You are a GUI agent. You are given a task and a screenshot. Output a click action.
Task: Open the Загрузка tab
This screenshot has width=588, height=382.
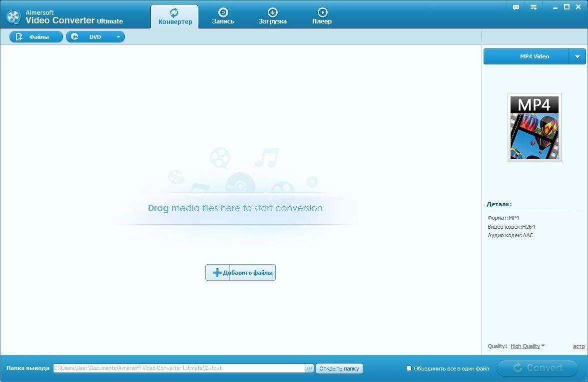[x=272, y=16]
